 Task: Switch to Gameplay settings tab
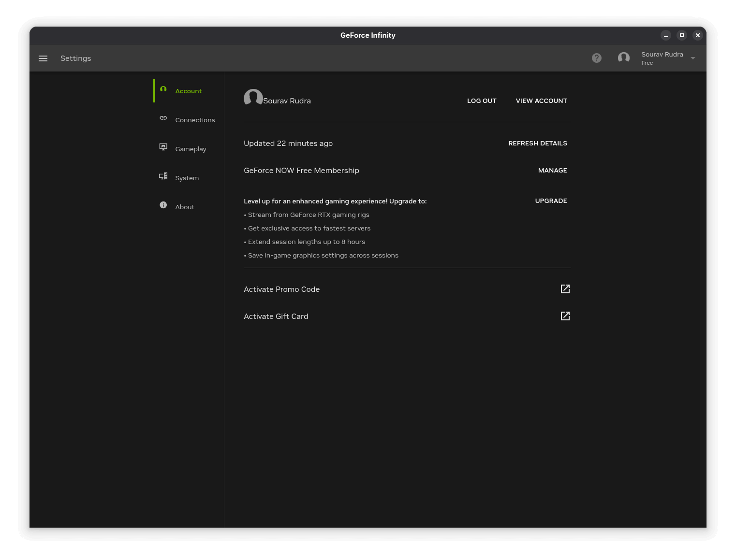pos(190,149)
